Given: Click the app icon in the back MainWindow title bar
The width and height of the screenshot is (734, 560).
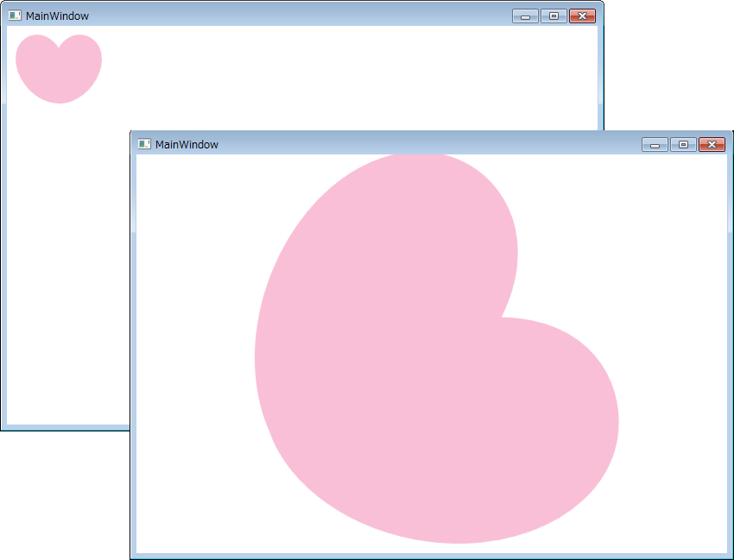Looking at the screenshot, I should (15, 16).
